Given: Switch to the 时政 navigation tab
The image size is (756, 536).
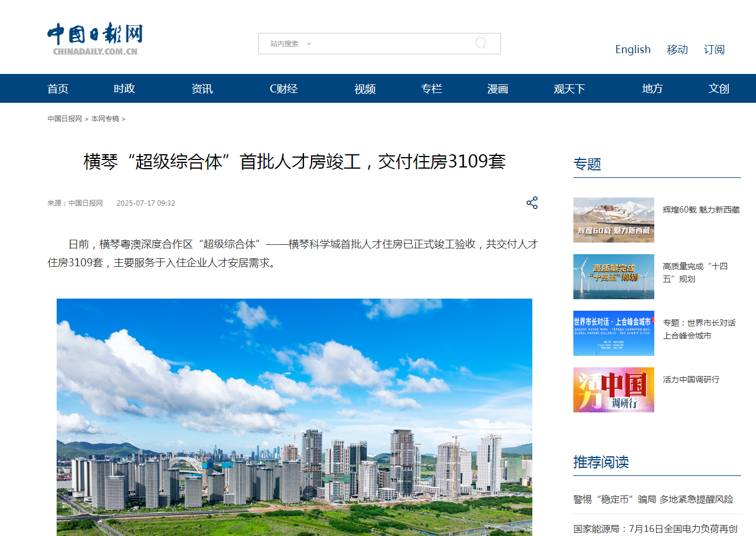Looking at the screenshot, I should [124, 88].
